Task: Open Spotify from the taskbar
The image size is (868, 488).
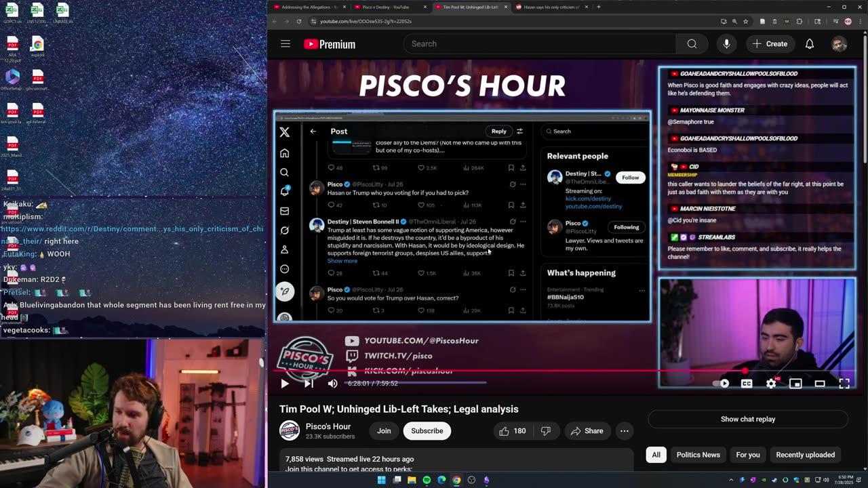Action: [427, 480]
